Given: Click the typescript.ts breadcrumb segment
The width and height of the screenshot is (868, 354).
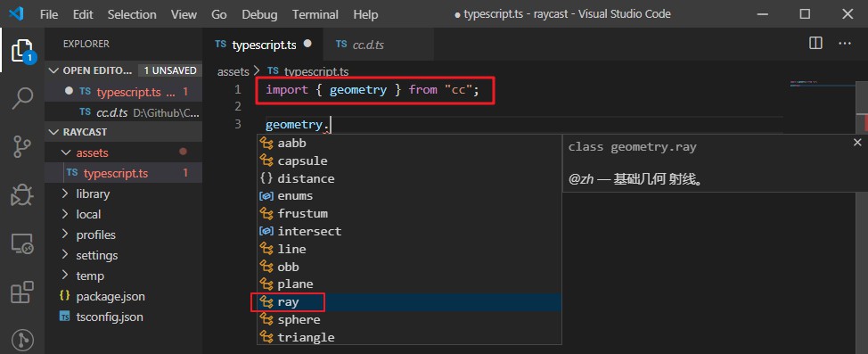Looking at the screenshot, I should click(x=316, y=72).
